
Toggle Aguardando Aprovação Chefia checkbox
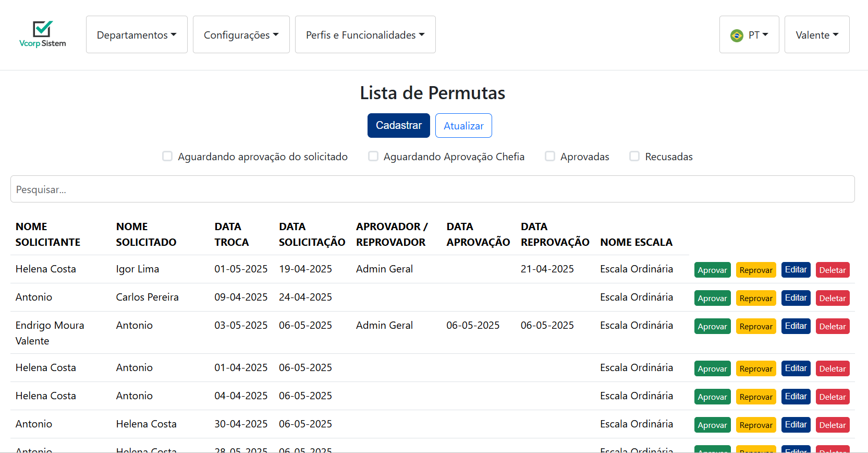tap(373, 156)
